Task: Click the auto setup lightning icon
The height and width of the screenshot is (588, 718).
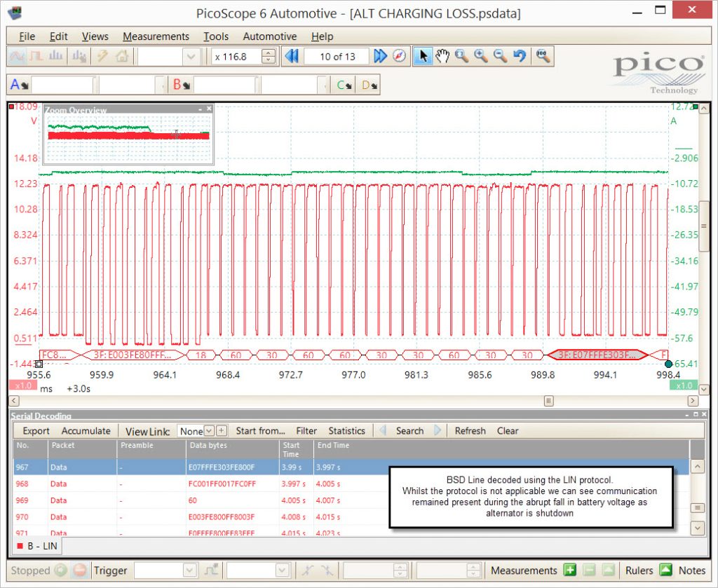Action: tap(102, 56)
